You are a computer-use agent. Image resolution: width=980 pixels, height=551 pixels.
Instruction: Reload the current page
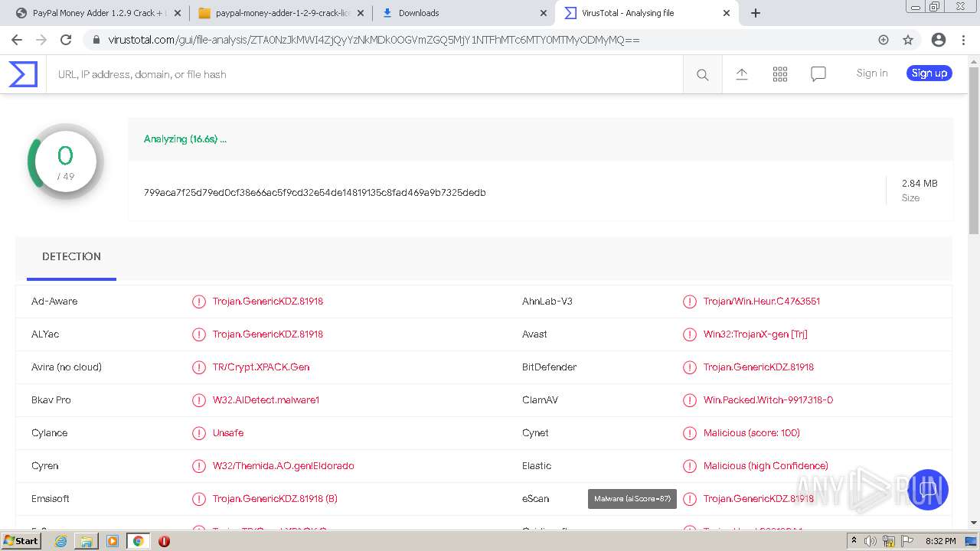point(66,40)
